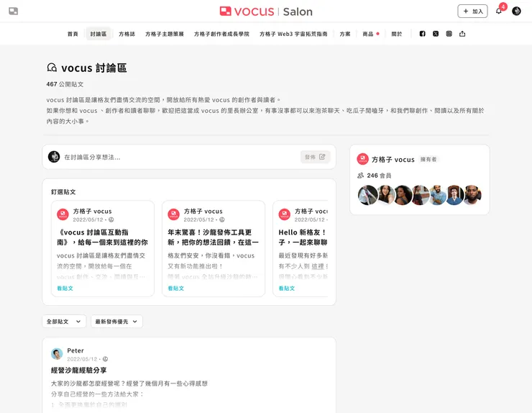The width and height of the screenshot is (532, 413).
Task: Click the first member avatar in member list
Action: (368, 195)
